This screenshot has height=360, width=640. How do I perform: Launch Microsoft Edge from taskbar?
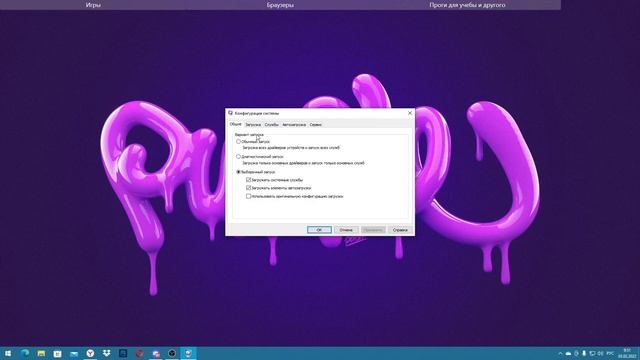pos(25,353)
